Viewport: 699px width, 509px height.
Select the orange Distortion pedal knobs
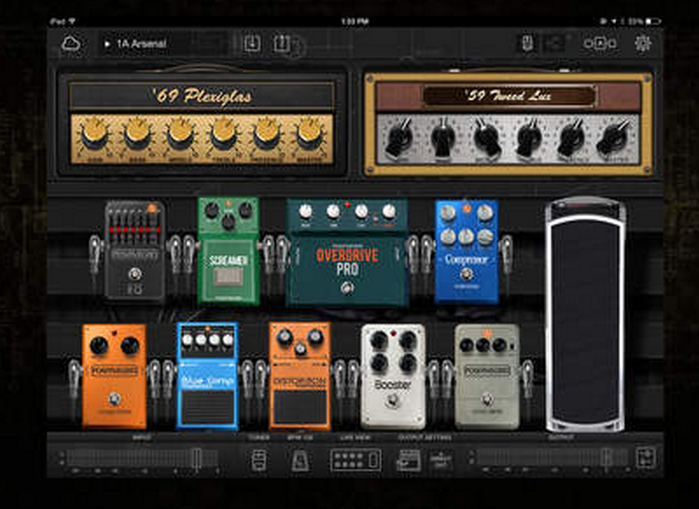tap(300, 341)
